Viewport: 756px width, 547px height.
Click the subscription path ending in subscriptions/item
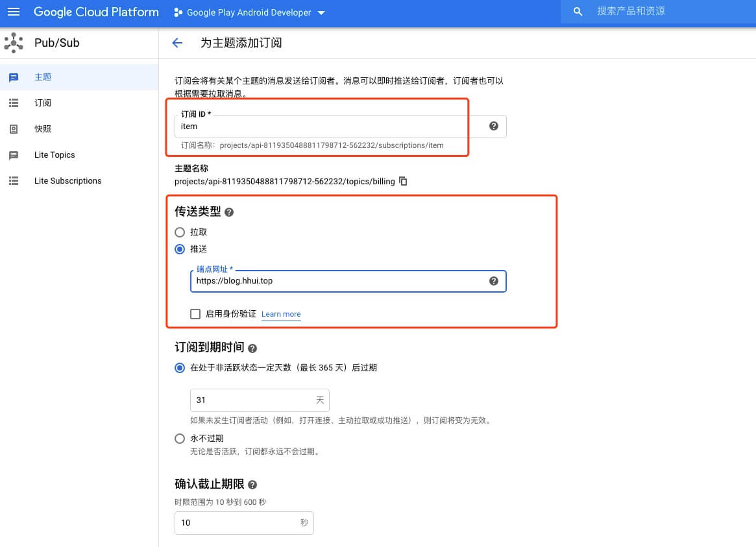pyautogui.click(x=332, y=145)
